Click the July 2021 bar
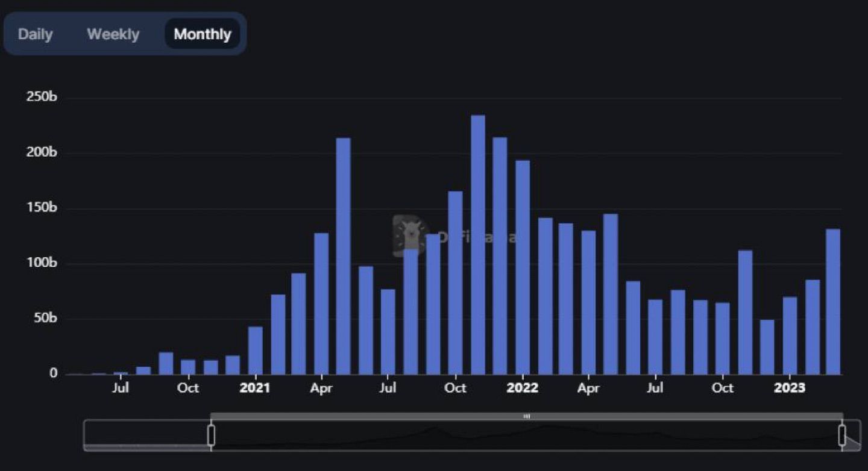Viewport: 868px width, 471px height. (388, 331)
